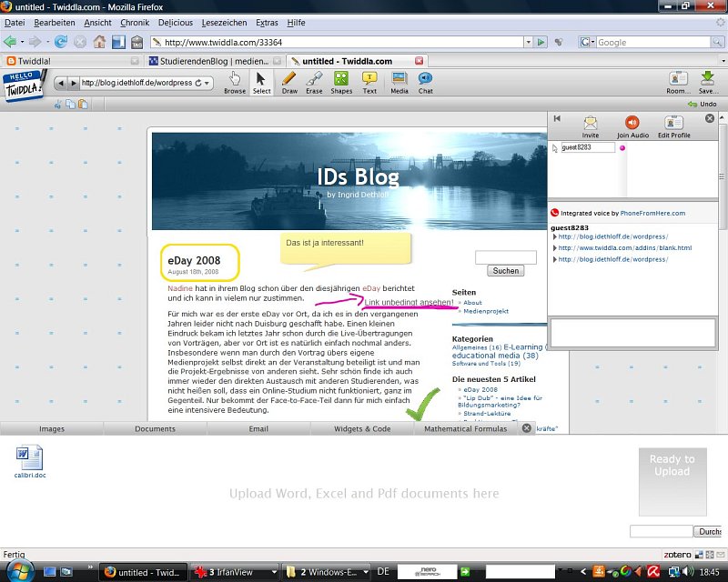Open the Media panel
This screenshot has height=582, width=728.
(x=399, y=83)
